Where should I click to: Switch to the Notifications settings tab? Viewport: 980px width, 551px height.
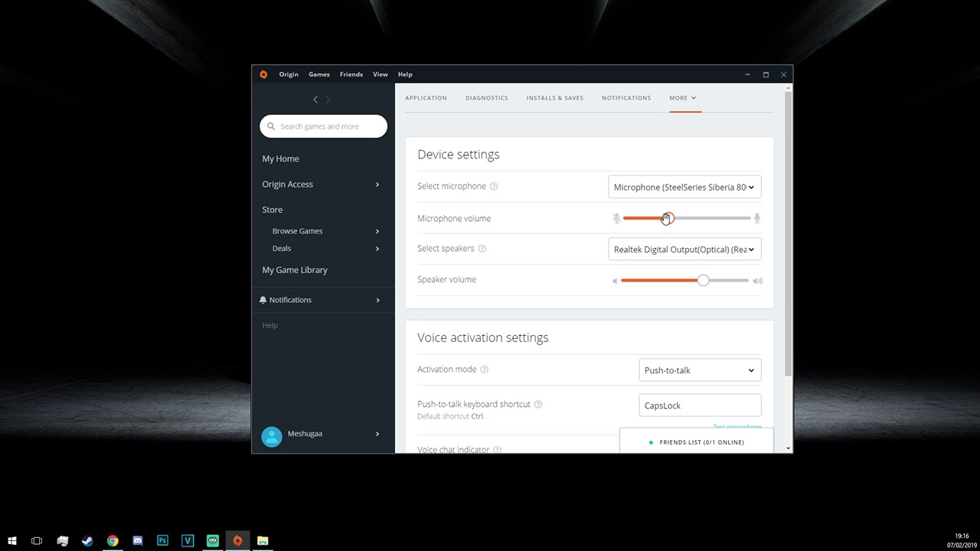pyautogui.click(x=626, y=98)
